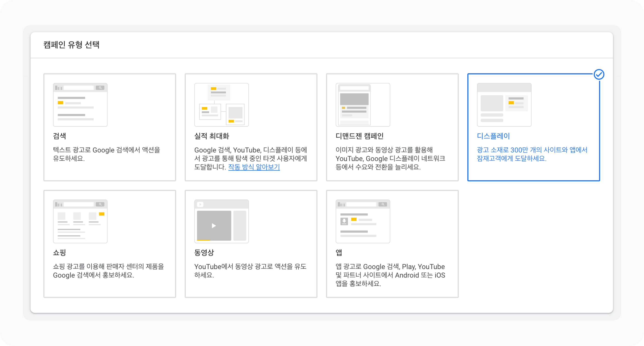Viewport: 644px width, 346px height.
Task: Click the 쇼핑 product grid illustration icon
Action: click(80, 221)
